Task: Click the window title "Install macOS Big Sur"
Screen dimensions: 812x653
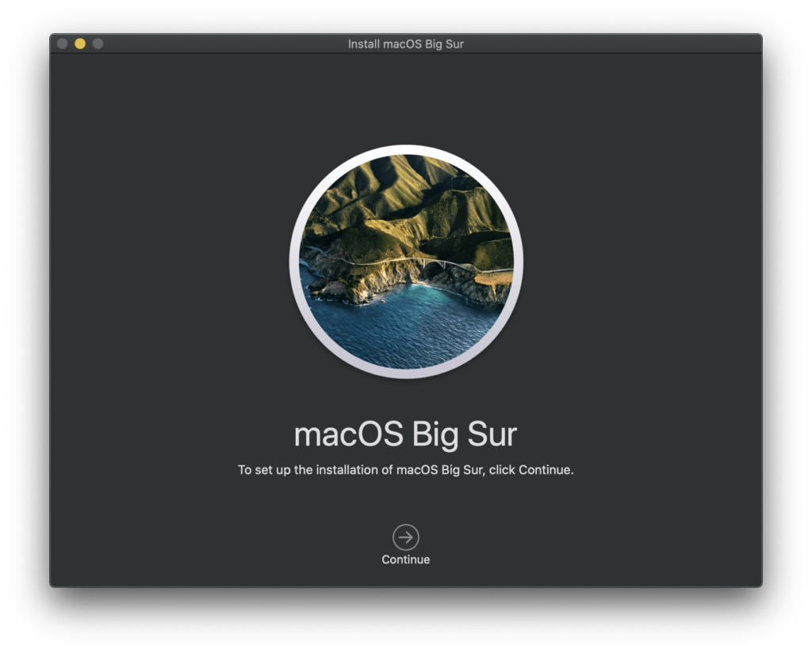Action: tap(405, 44)
